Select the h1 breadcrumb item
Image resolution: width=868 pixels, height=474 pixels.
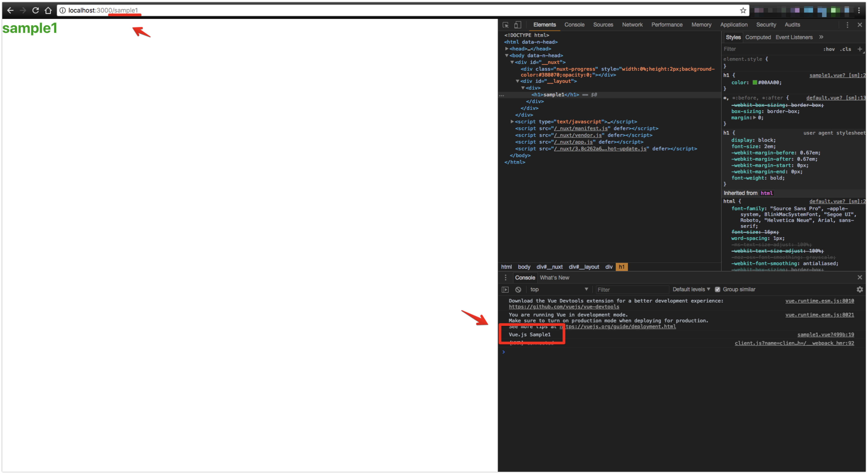pyautogui.click(x=621, y=267)
